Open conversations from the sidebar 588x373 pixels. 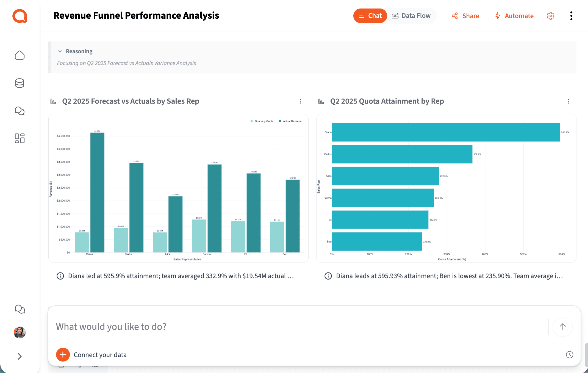coord(20,111)
